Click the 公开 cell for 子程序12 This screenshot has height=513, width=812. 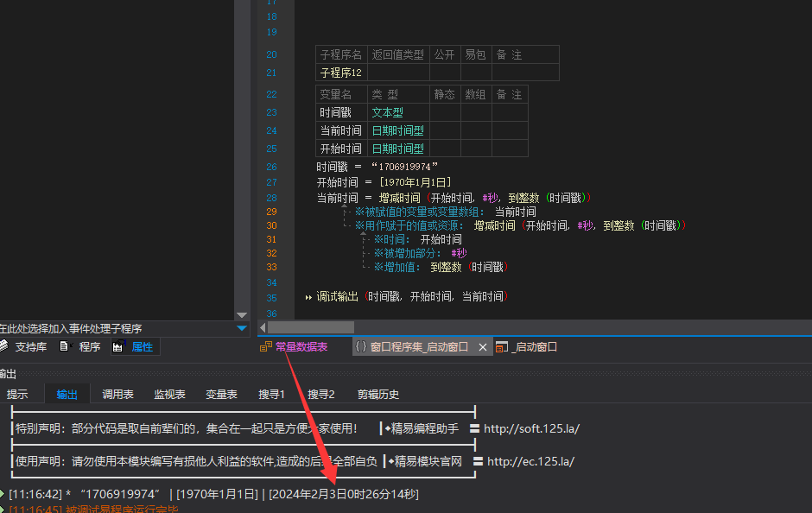pyautogui.click(x=444, y=73)
